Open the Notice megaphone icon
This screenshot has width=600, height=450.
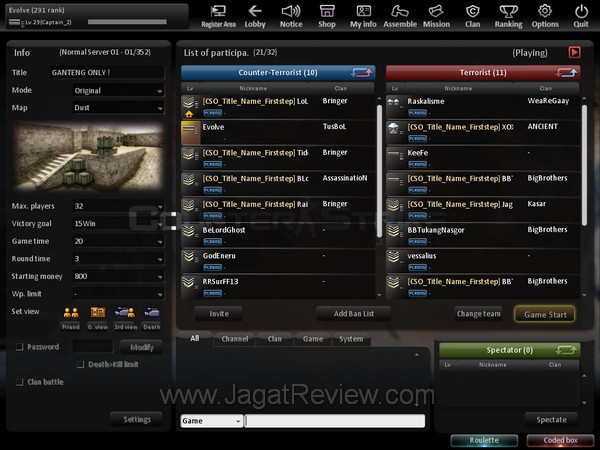[291, 16]
